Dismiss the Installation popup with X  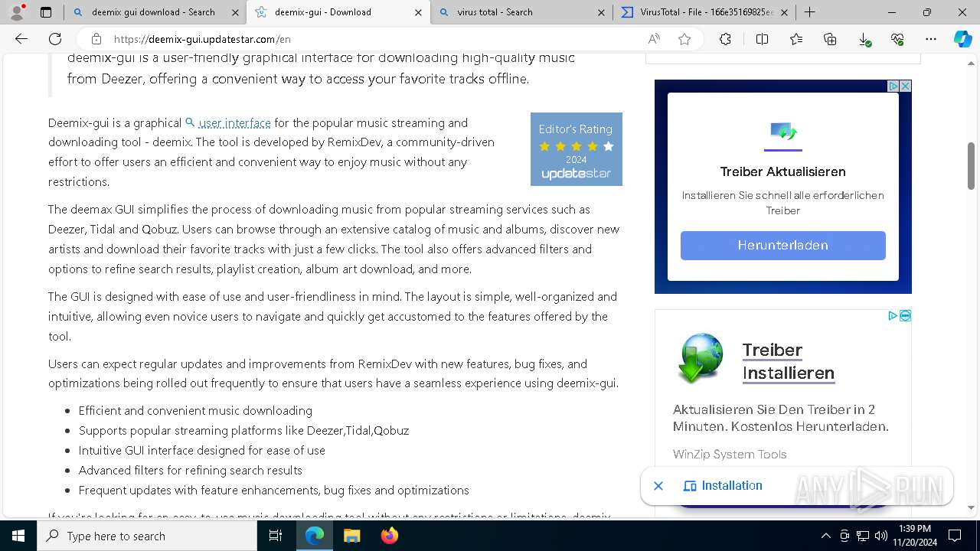[x=658, y=486]
